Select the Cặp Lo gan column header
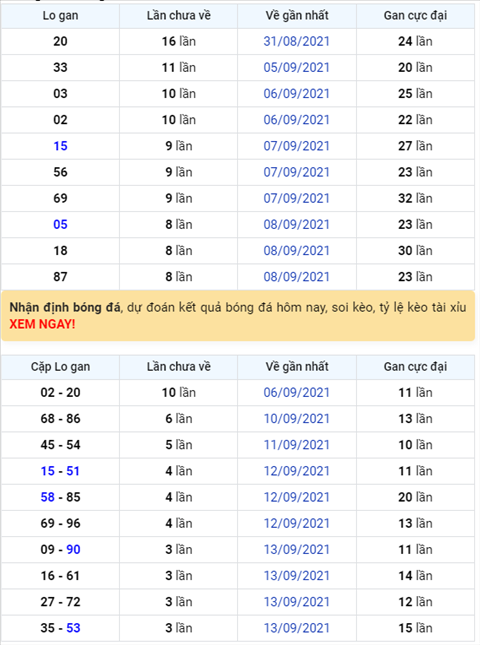This screenshot has width=480, height=645. (60, 367)
